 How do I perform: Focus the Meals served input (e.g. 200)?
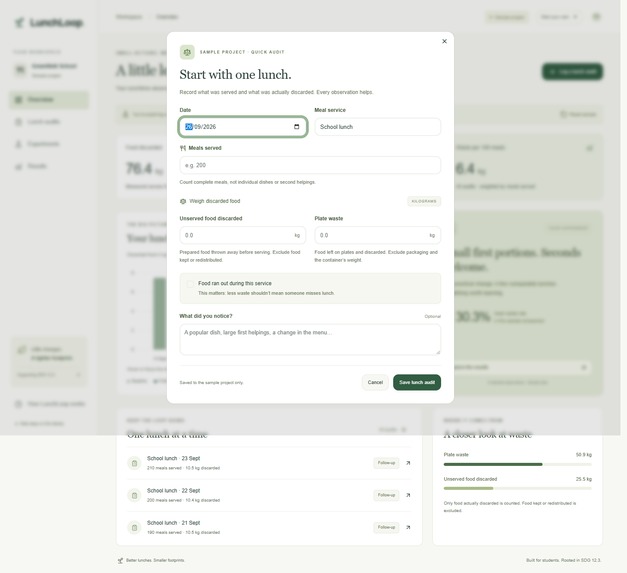click(x=310, y=165)
